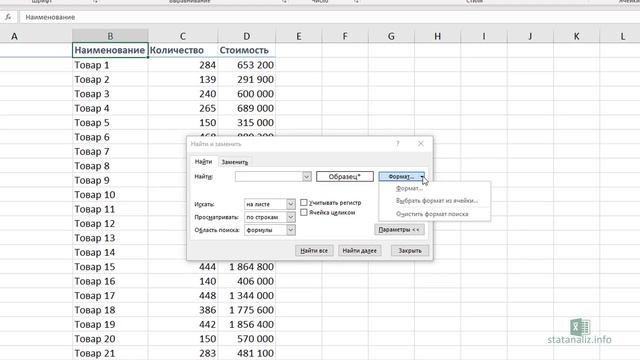Open the Область поиска 'формулы' dropdown
Screen dimensions: 640x360
point(291,230)
